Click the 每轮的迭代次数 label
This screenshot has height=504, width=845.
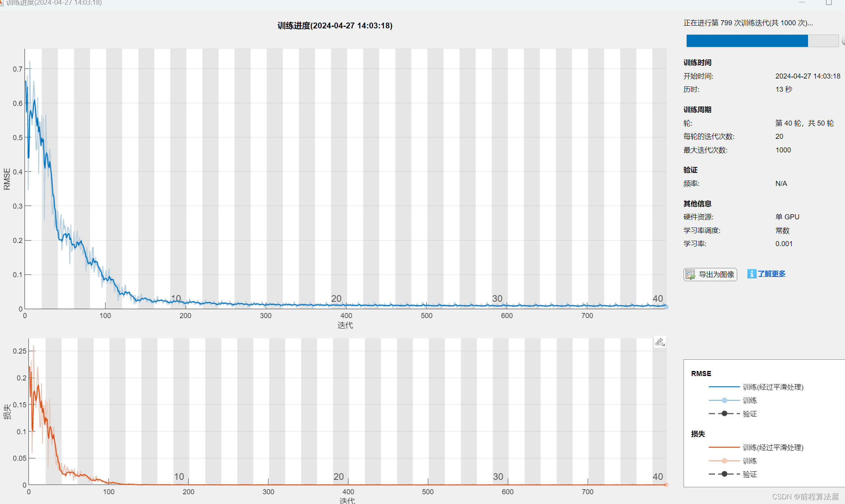pos(709,136)
